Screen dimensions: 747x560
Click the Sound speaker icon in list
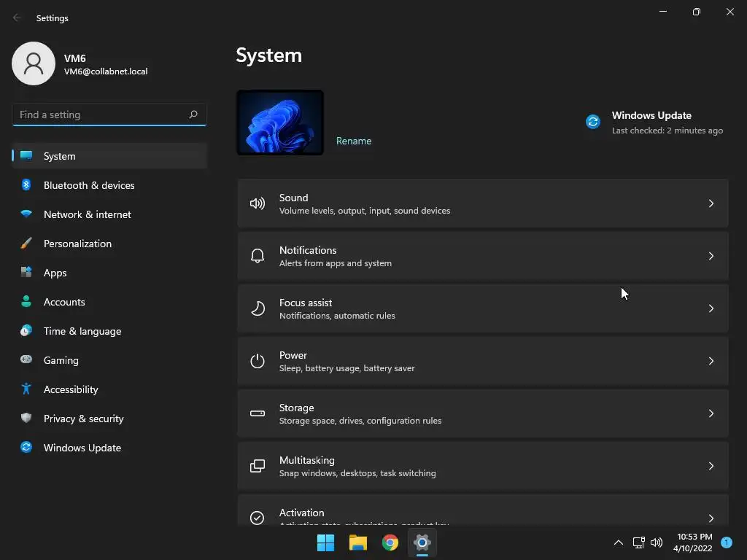pos(258,204)
